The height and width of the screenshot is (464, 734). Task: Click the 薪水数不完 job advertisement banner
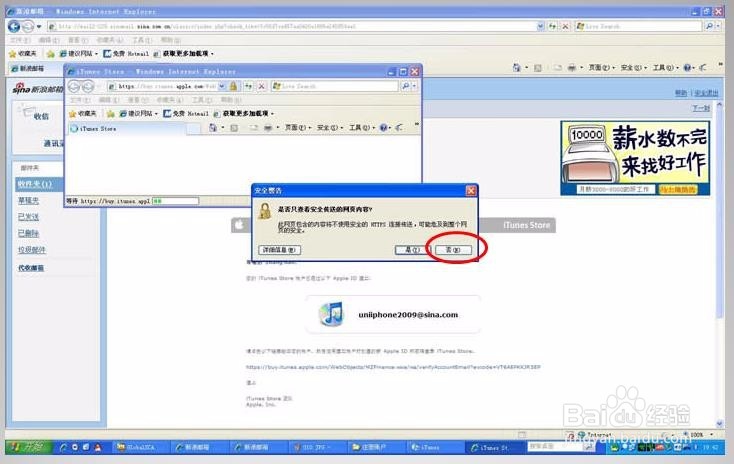pos(635,158)
